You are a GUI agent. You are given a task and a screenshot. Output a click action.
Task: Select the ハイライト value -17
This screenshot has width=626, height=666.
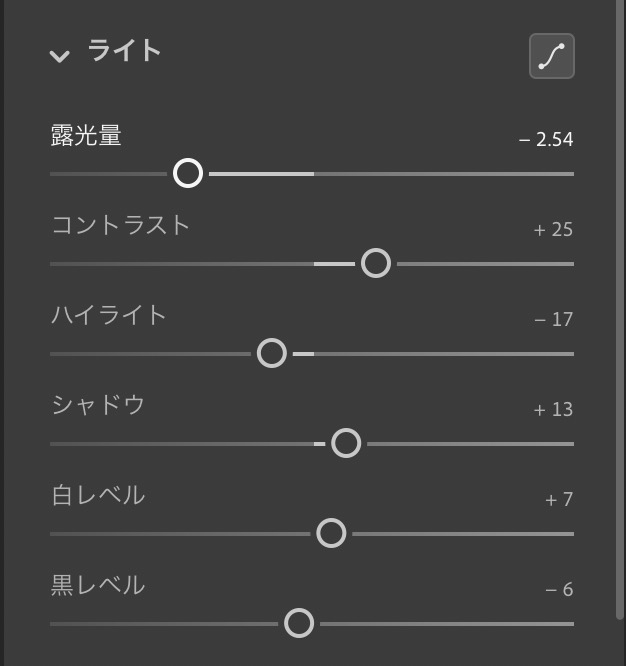pos(554,319)
